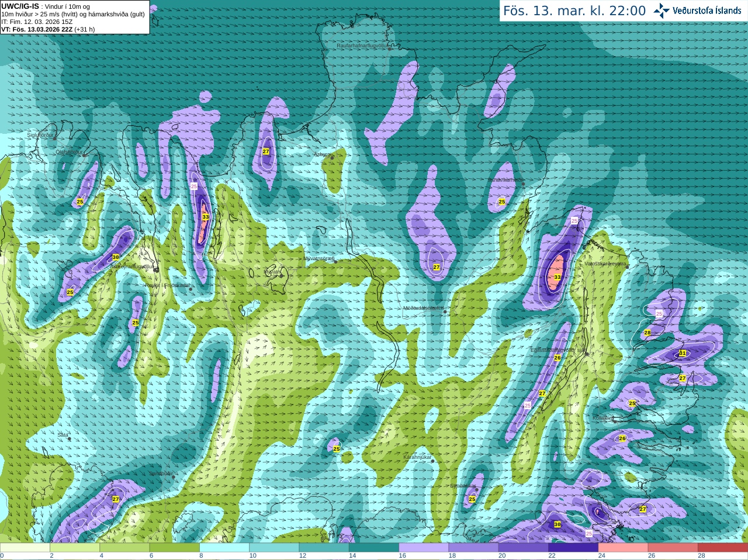Viewport: 748px width, 560px height.
Task: Click the Siglufjörður station label
Action: (x=40, y=135)
